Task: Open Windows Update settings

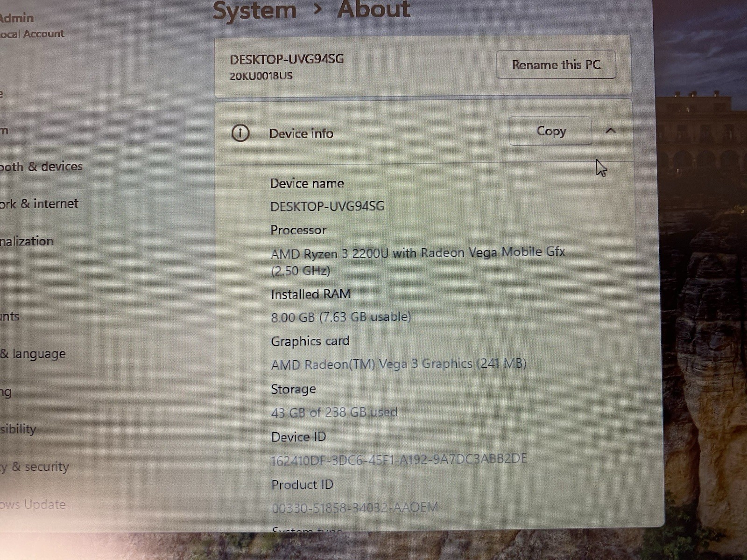Action: pyautogui.click(x=33, y=504)
